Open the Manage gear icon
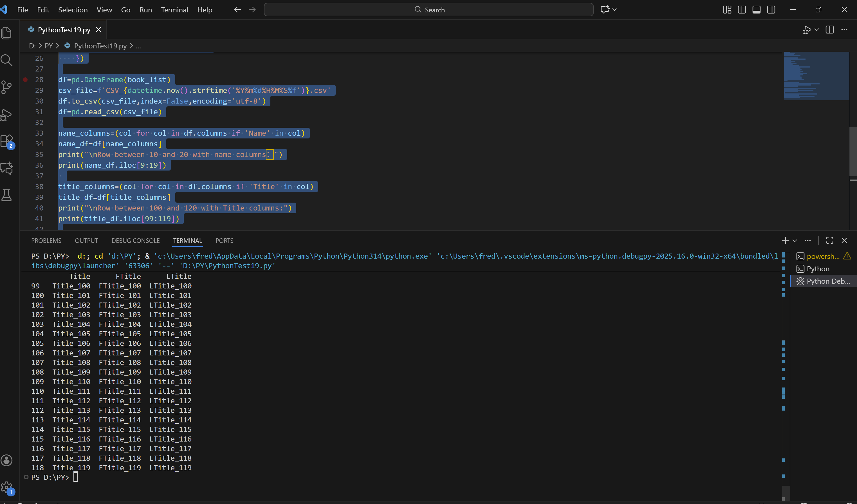Viewport: 857px width, 504px height. [x=6, y=488]
